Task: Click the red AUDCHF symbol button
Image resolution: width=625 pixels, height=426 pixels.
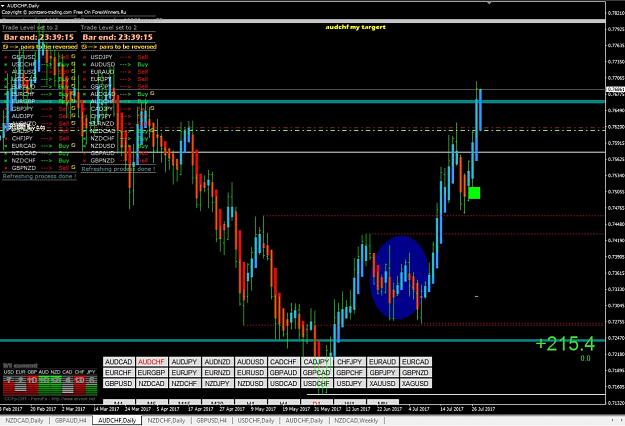Action: point(151,362)
